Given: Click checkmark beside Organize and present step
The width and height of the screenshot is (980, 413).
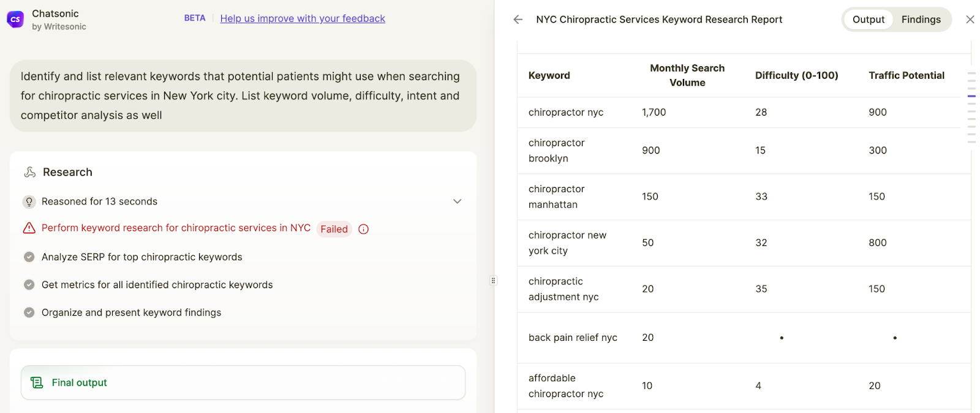Looking at the screenshot, I should (x=29, y=313).
